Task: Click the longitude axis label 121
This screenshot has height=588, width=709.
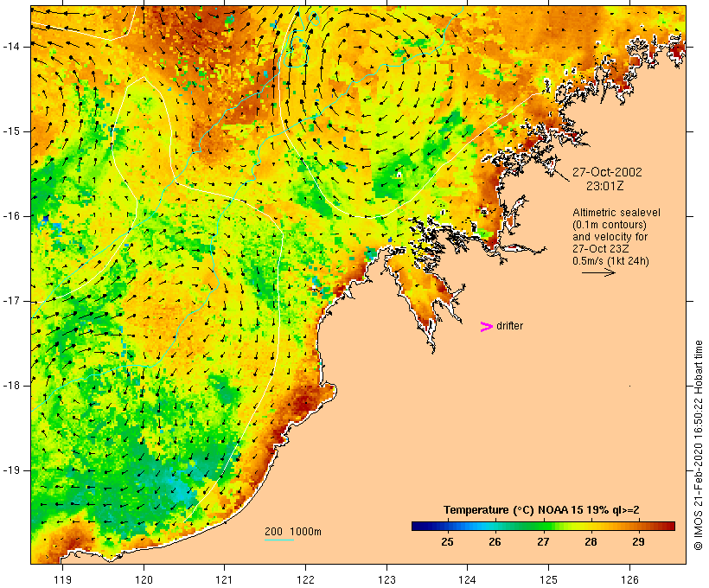Action: 224,579
